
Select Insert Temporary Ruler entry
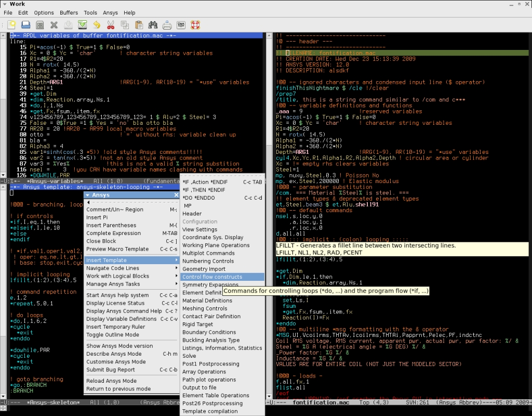coord(131,327)
